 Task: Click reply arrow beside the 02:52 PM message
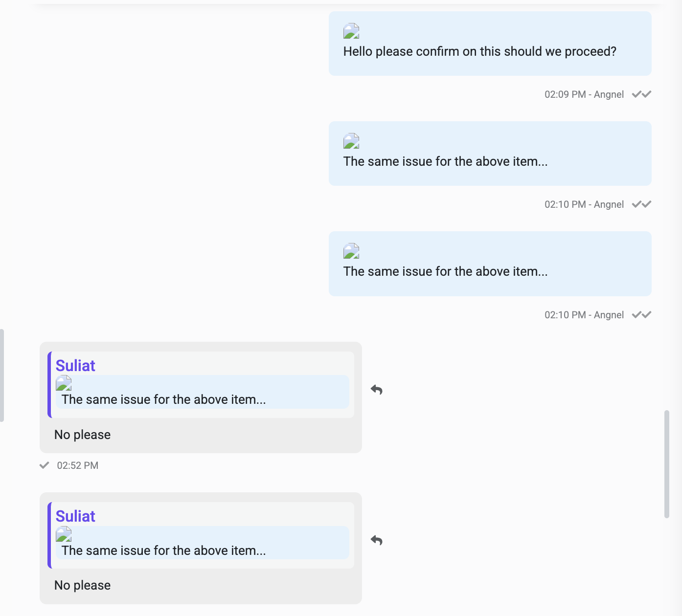pyautogui.click(x=376, y=390)
